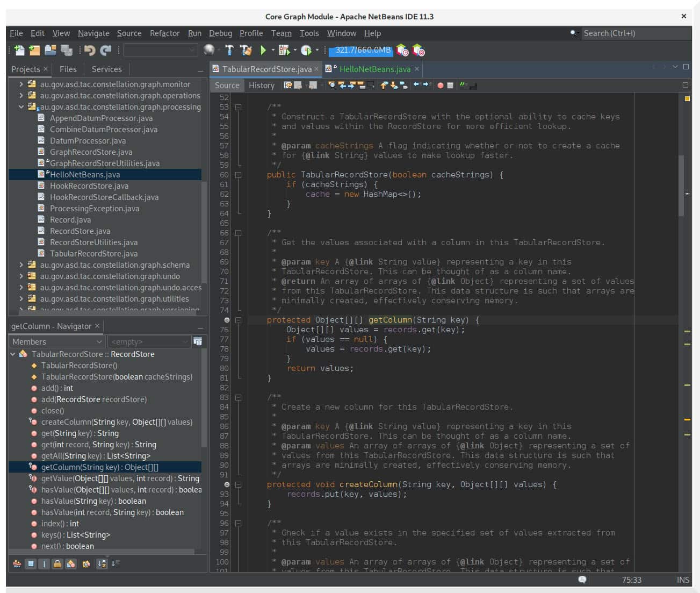Open the Refactor menu

(x=164, y=33)
